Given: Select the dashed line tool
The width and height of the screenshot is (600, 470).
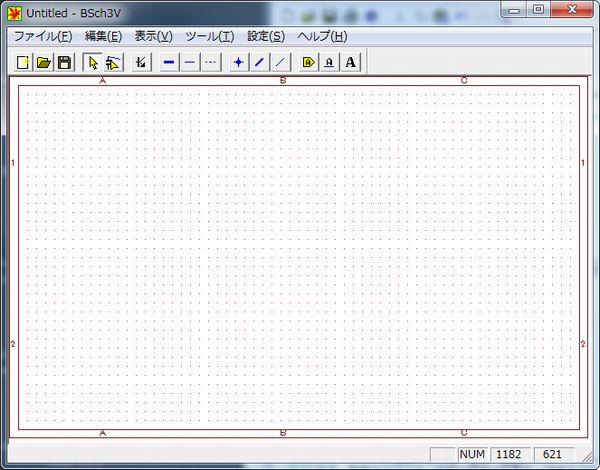Looking at the screenshot, I should click(211, 62).
